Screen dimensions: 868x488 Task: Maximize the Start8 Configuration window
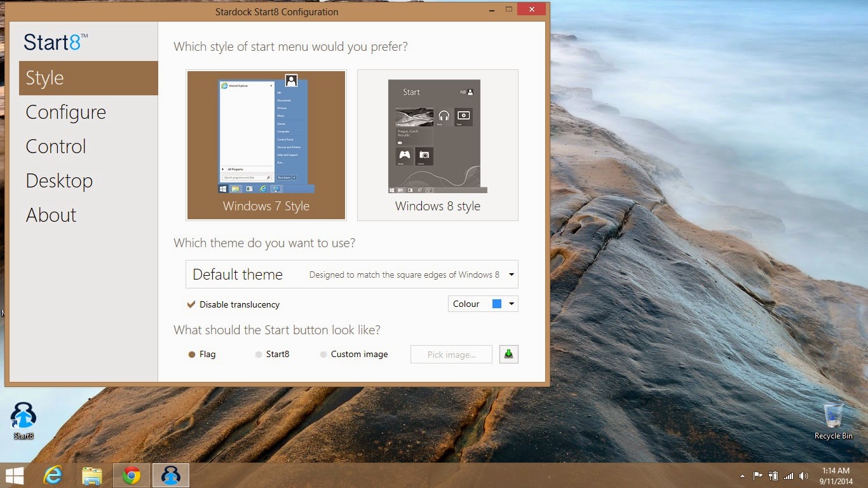(x=508, y=9)
